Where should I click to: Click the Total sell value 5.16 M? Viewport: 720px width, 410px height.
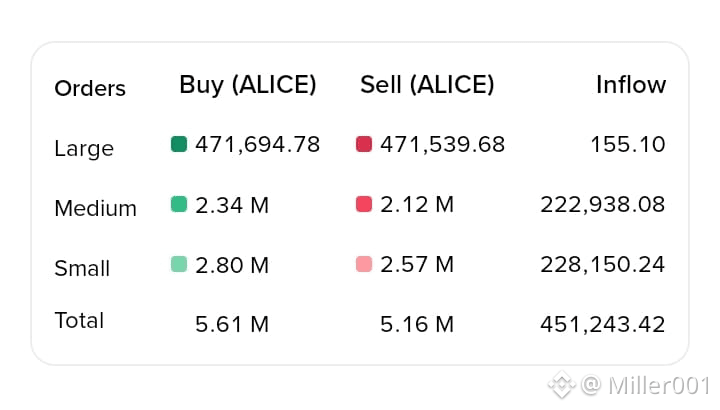[x=417, y=325]
